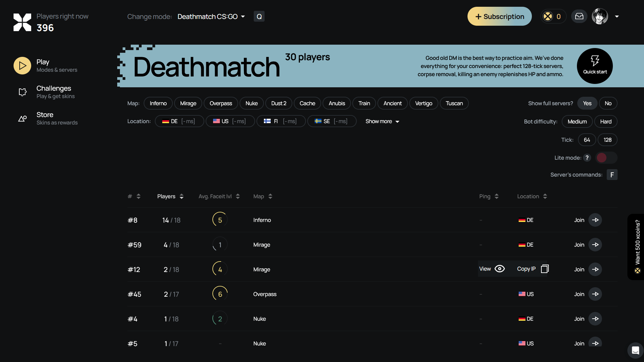Image resolution: width=644 pixels, height=362 pixels.
Task: Click the xcoins balance icon
Action: coord(548,16)
